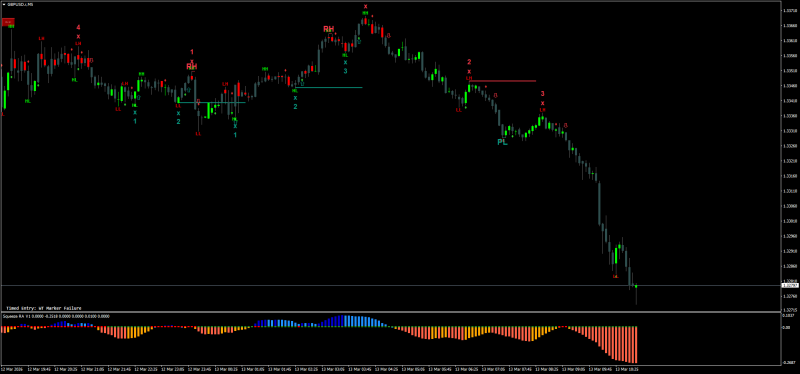Click the teal number 3 marker
This screenshot has height=374, width=800.
pos(345,71)
